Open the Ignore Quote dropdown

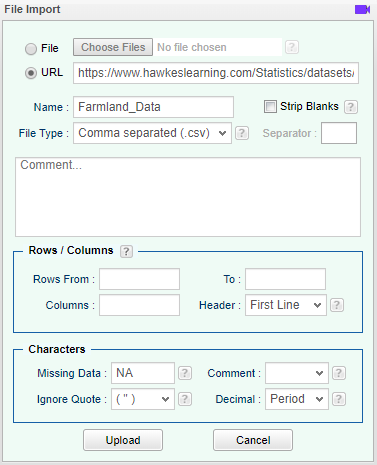[x=143, y=399]
